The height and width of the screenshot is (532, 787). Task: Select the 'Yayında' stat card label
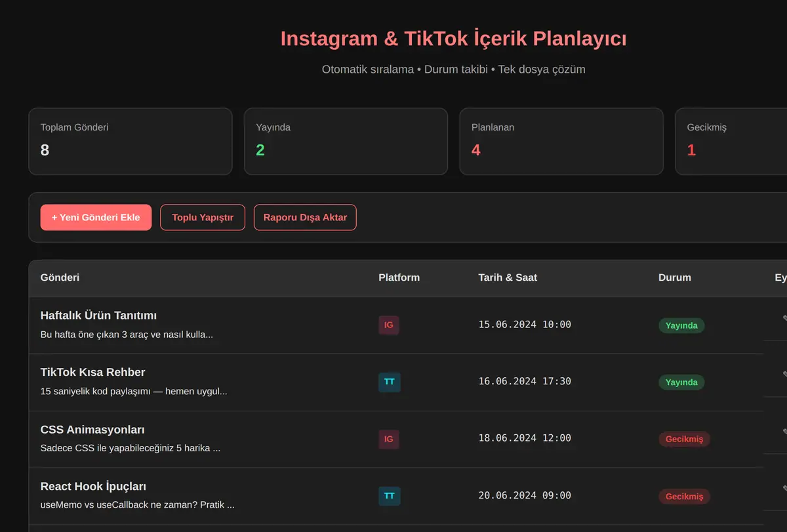(273, 127)
